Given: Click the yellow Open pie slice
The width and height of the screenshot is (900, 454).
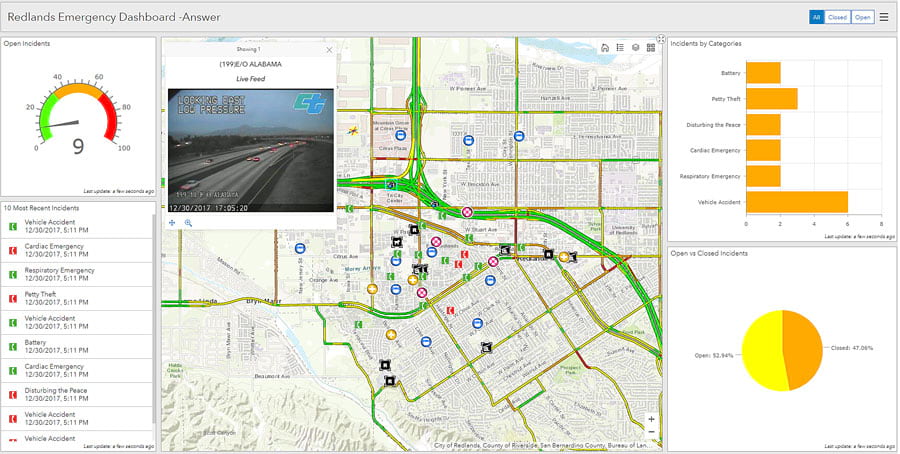Looking at the screenshot, I should [x=762, y=350].
